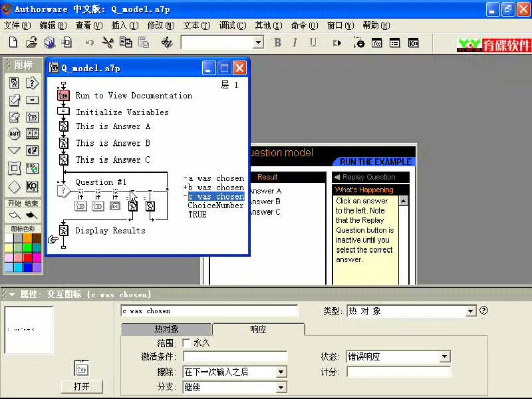
Task: Select the Initialize Variables calculation icon
Action: pos(63,111)
